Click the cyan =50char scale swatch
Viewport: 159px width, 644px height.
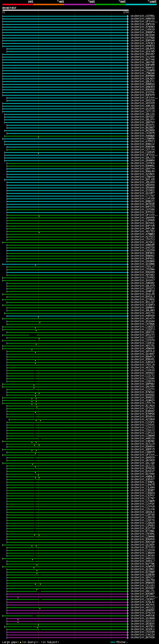coord(112,642)
